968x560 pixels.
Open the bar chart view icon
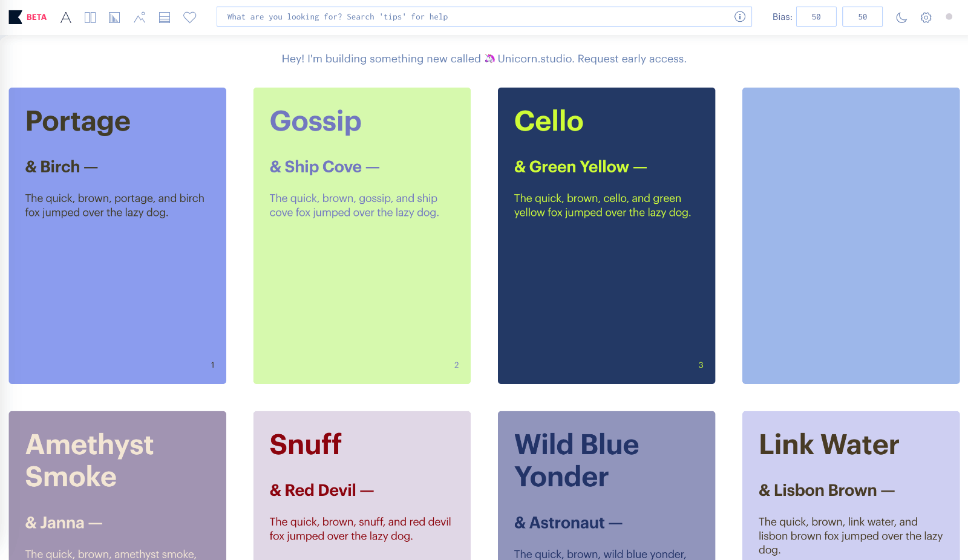[x=114, y=18]
